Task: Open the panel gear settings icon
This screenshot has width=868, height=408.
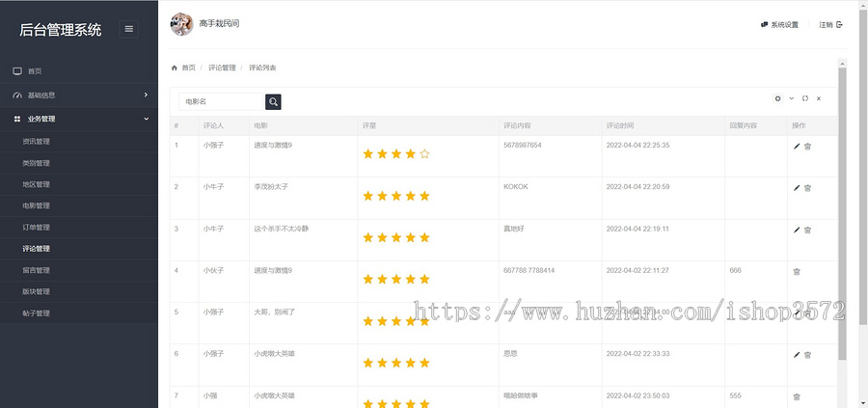Action: click(777, 98)
